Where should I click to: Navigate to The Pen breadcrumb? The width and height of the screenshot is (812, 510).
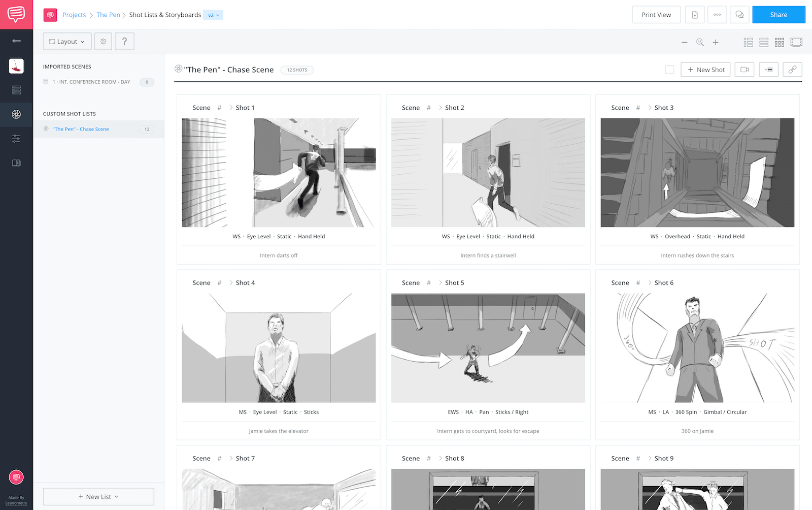pos(109,15)
